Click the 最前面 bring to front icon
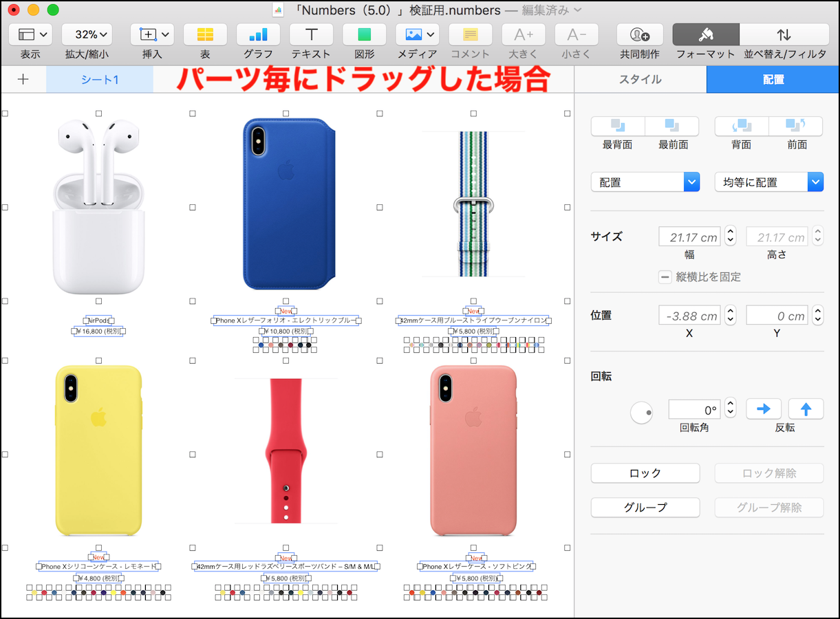Image resolution: width=840 pixels, height=619 pixels. coord(672,126)
